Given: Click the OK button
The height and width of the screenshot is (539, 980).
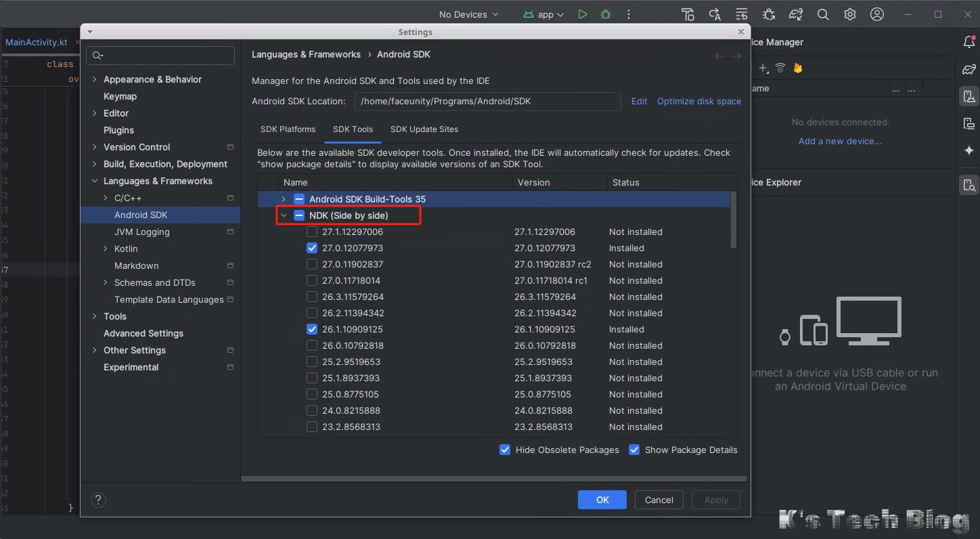Looking at the screenshot, I should pos(602,500).
